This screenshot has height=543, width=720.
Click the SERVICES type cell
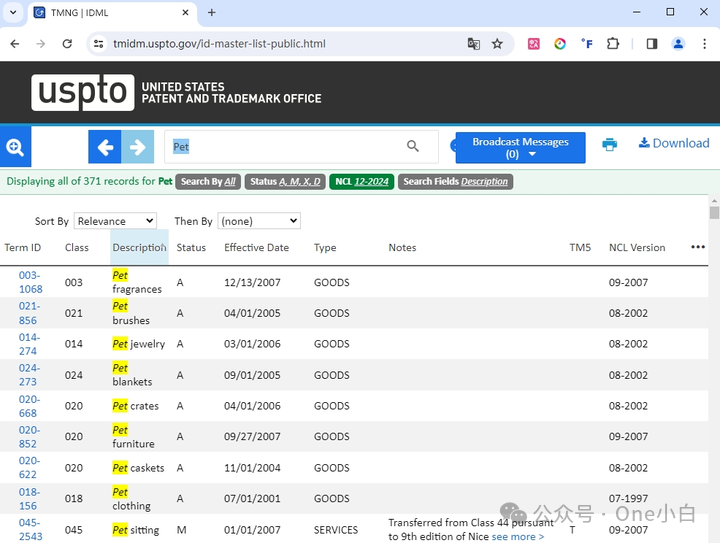[336, 530]
